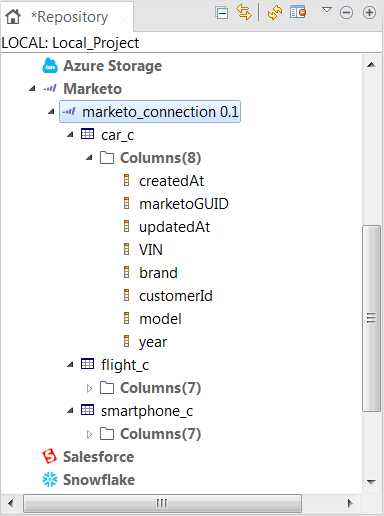
Task: Collapse the smartphone_c table
Action: [x=70, y=411]
